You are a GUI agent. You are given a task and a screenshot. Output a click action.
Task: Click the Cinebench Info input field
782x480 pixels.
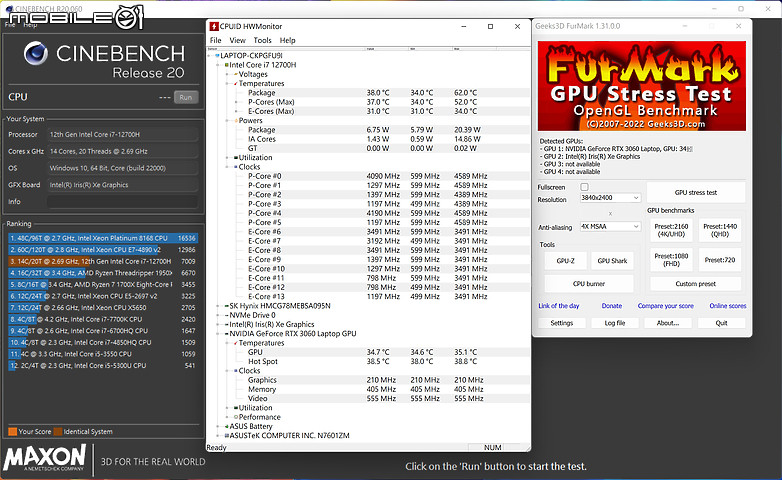pos(122,202)
